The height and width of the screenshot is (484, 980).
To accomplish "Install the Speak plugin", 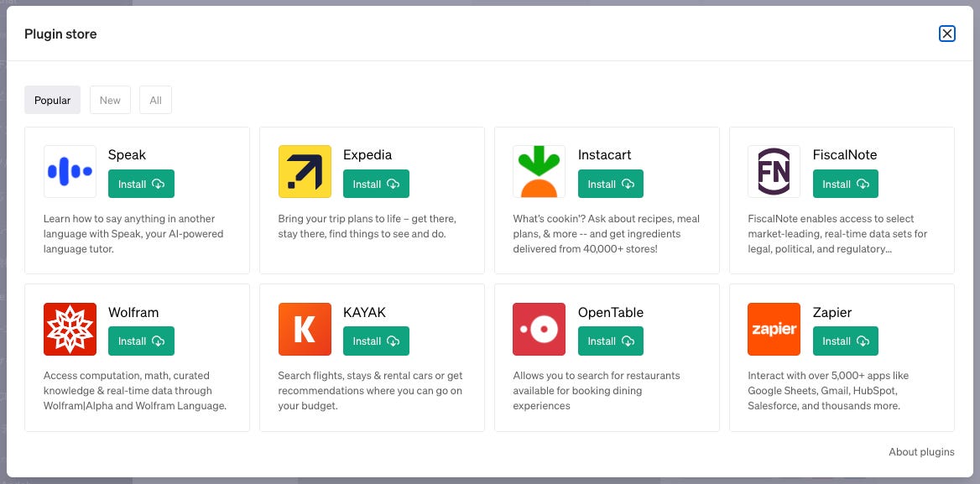I will click(141, 184).
